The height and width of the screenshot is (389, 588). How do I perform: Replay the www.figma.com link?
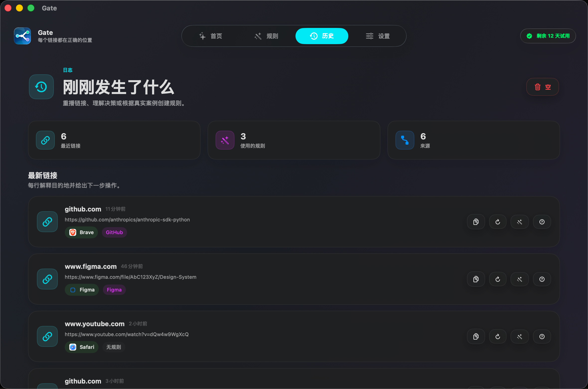click(x=498, y=279)
